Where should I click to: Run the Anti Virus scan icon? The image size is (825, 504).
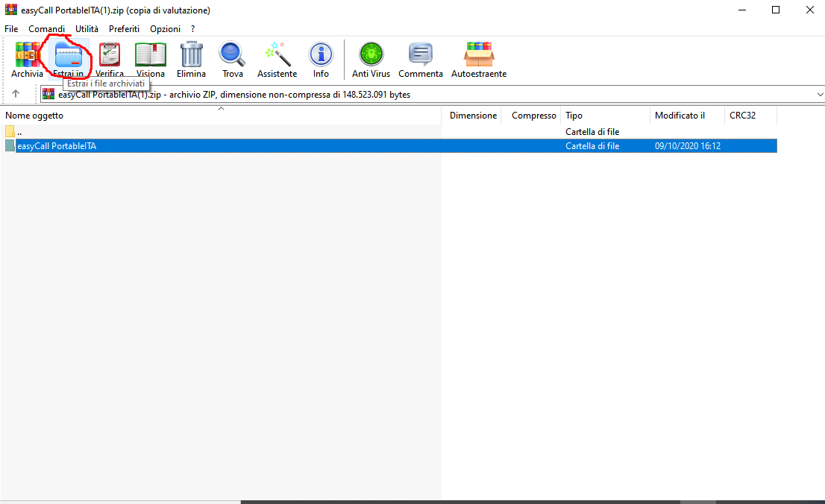pos(371,54)
